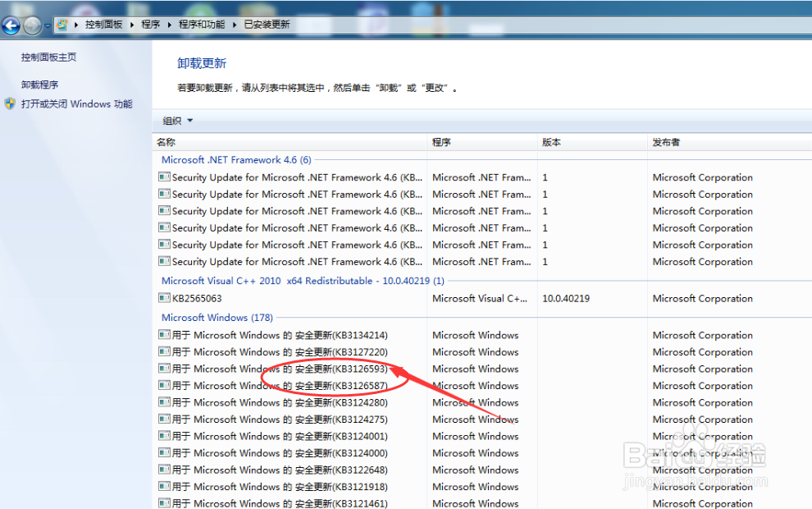Select security update KB3124280 name
The image size is (812, 509).
click(280, 402)
